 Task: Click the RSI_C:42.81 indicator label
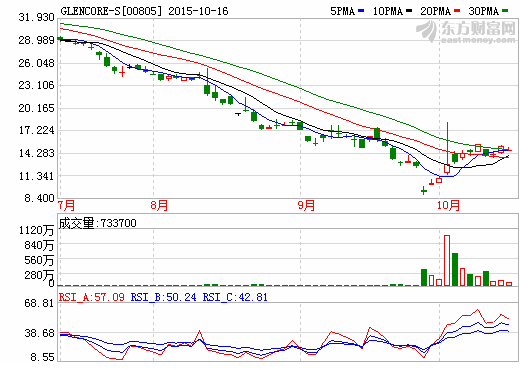235,297
